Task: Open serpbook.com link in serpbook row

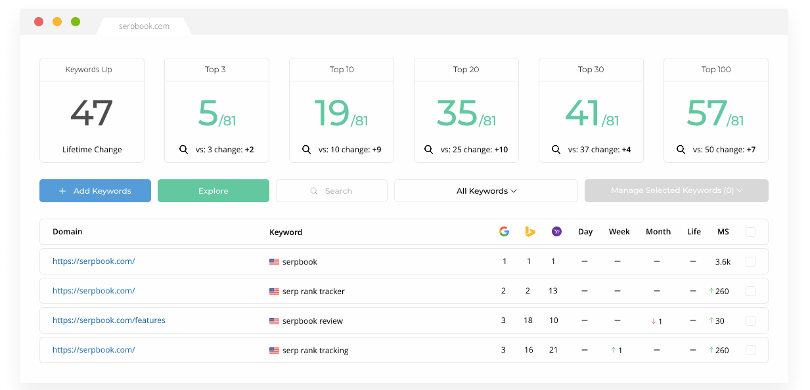Action: pyautogui.click(x=94, y=261)
